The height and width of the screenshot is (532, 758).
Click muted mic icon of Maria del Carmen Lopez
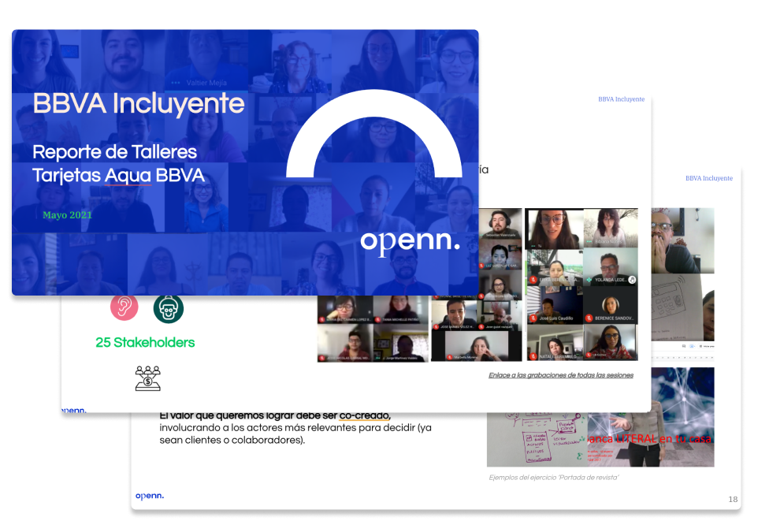322,320
